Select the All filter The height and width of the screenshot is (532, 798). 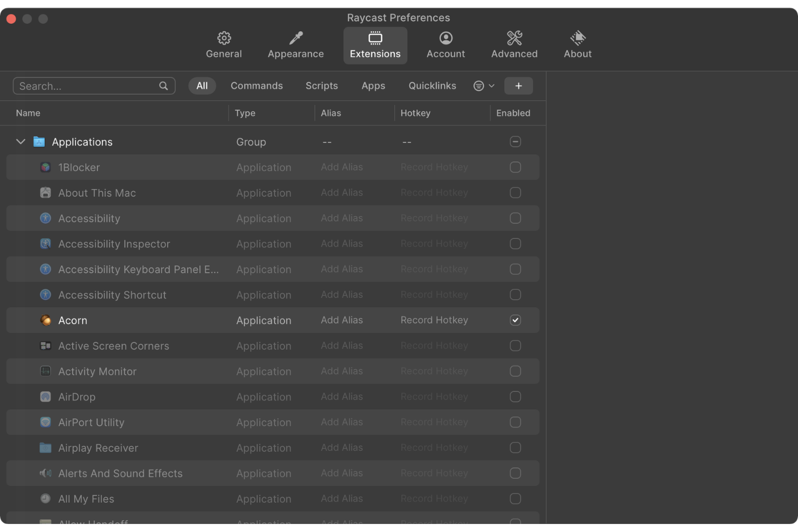coord(202,86)
